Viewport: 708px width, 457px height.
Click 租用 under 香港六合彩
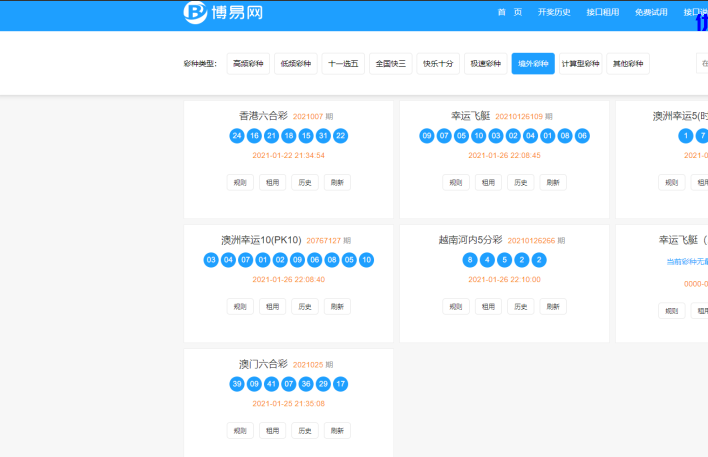point(272,182)
